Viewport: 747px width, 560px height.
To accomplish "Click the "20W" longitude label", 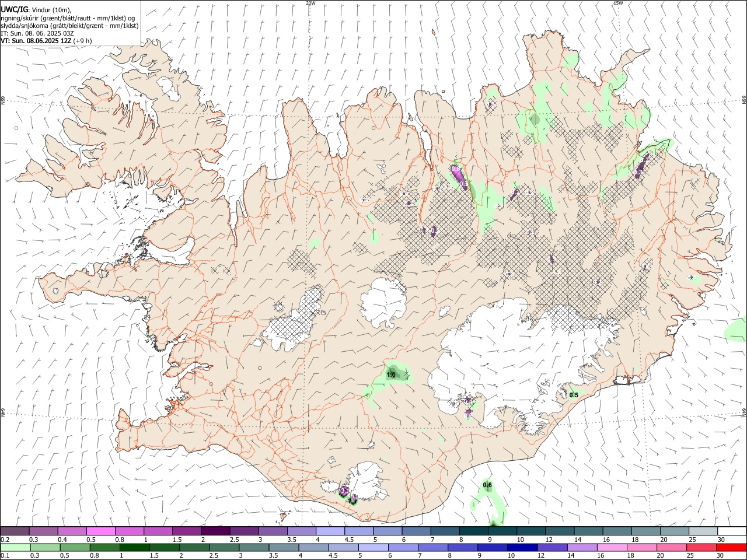I will pos(310,3).
